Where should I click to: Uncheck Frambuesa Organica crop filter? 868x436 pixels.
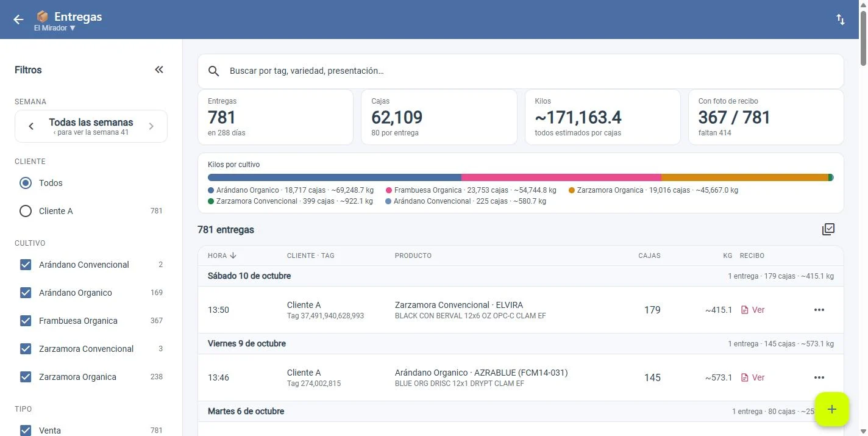(x=26, y=321)
